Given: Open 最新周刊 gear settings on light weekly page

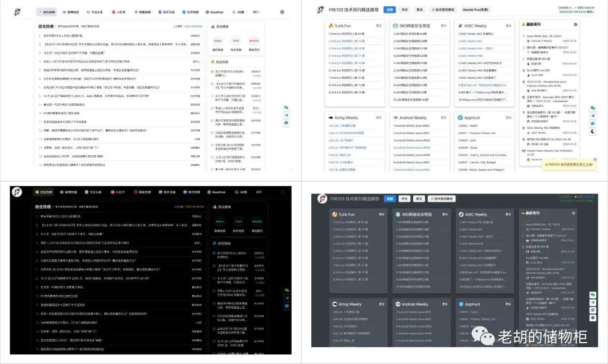Looking at the screenshot, I should coord(575,24).
